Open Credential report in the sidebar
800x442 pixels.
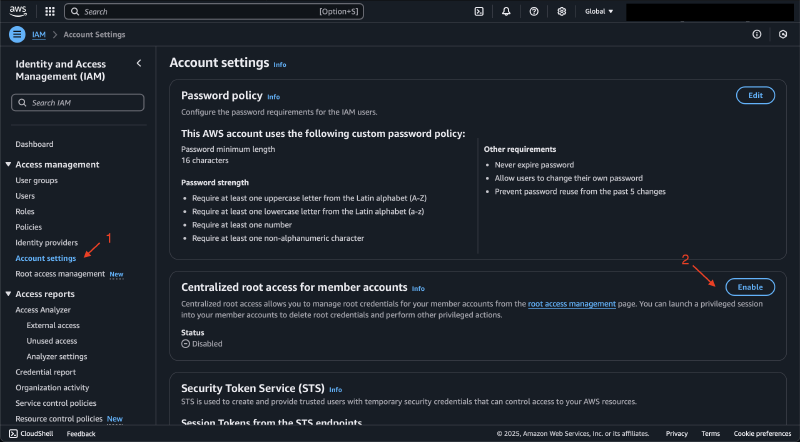coord(45,373)
